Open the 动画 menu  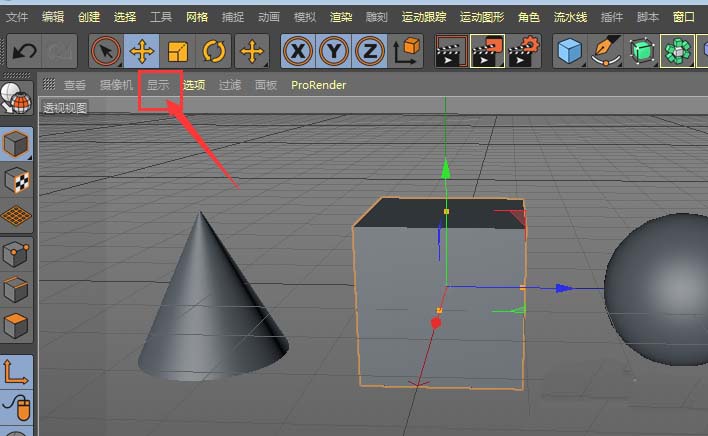269,17
